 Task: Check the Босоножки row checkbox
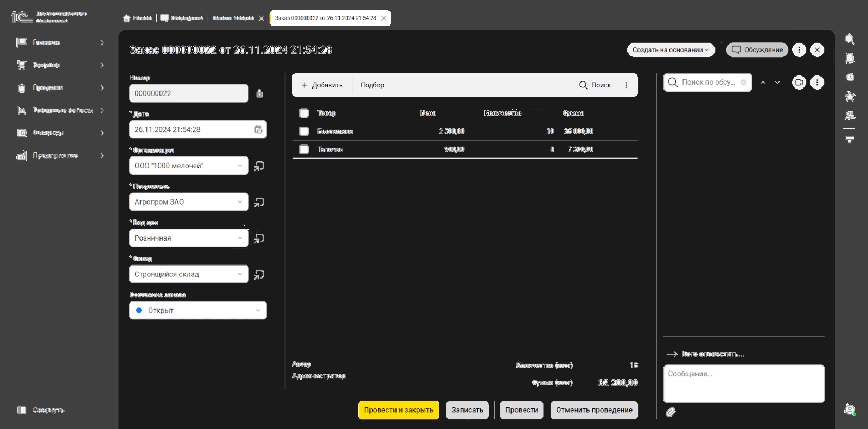304,131
